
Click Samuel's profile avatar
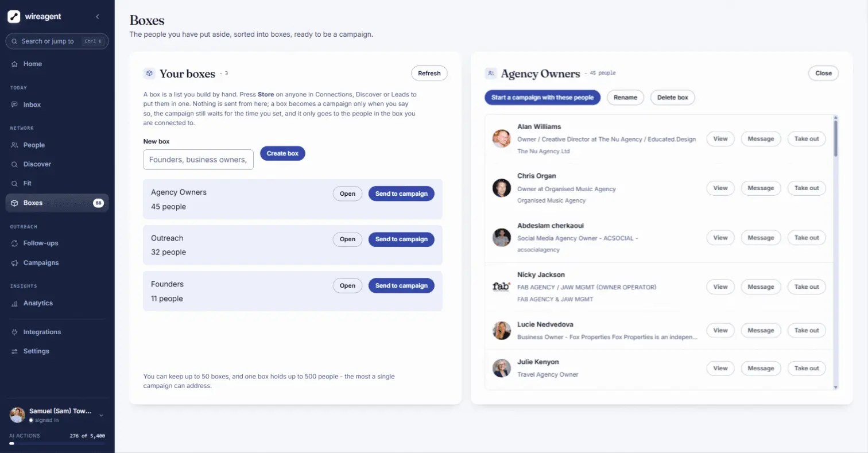pos(18,415)
